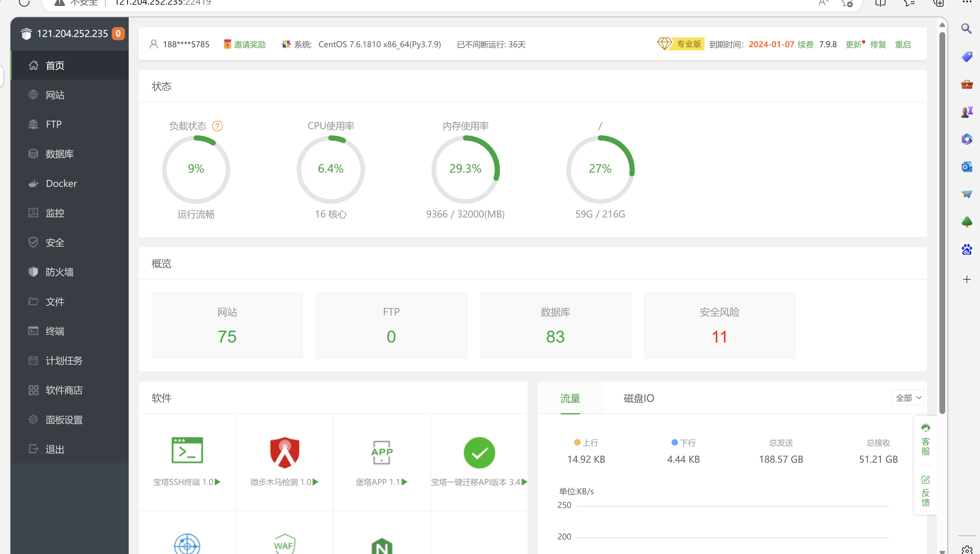Click the 续费 renew link
The image size is (980, 554).
(x=806, y=45)
